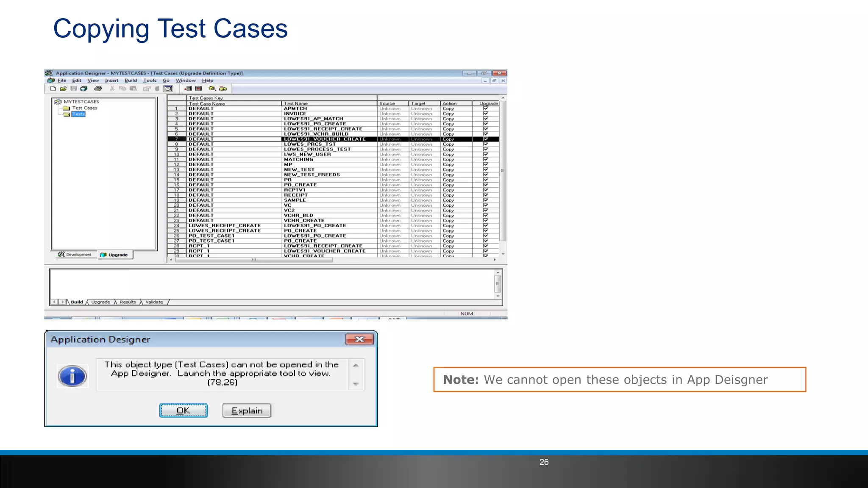868x488 pixels.
Task: Click the Test Name column header
Action: (329, 103)
